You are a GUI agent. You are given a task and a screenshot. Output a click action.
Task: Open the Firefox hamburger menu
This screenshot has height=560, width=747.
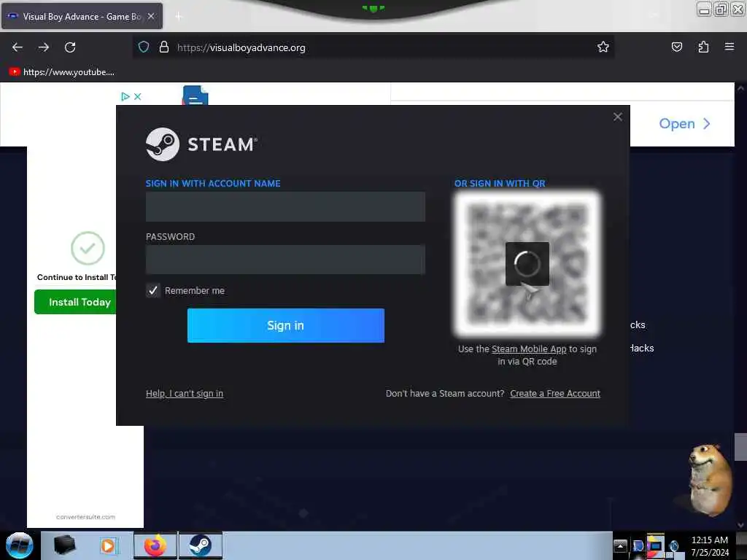(x=729, y=47)
